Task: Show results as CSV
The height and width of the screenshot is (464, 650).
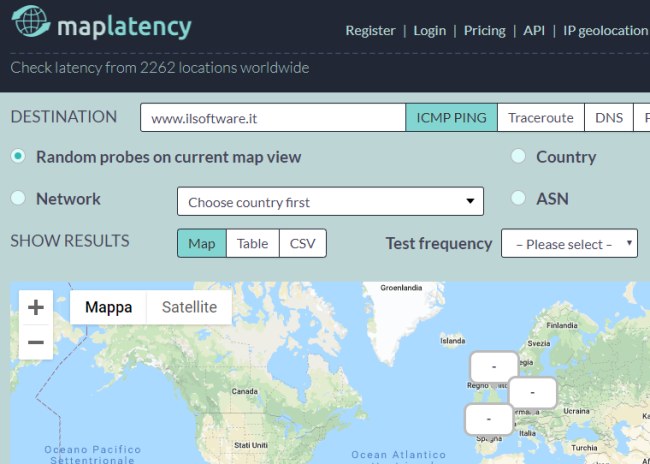Action: coord(302,244)
